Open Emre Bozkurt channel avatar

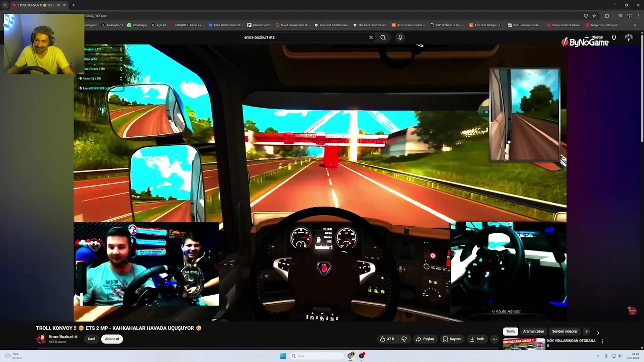click(41, 339)
